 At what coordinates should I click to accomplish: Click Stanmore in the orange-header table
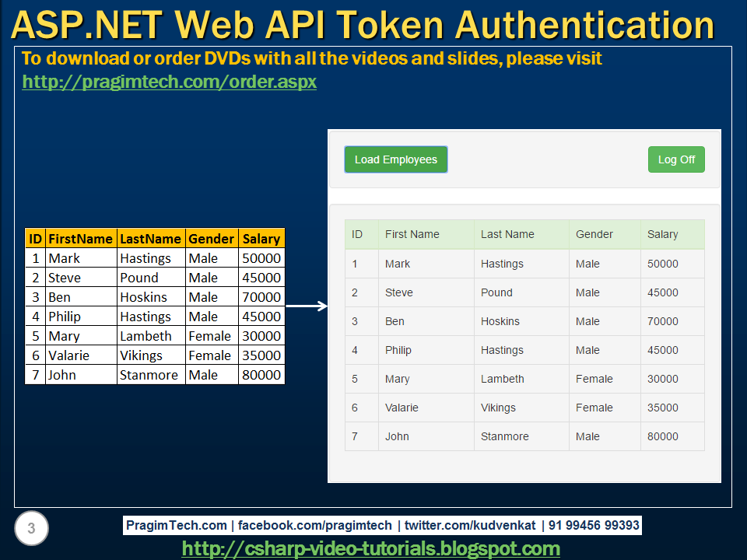pyautogui.click(x=149, y=375)
